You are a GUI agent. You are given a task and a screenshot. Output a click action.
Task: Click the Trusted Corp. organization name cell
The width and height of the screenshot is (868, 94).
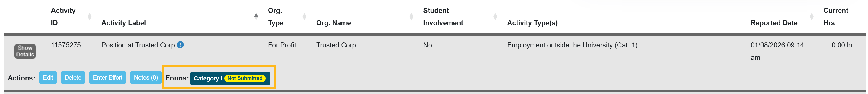tap(337, 45)
